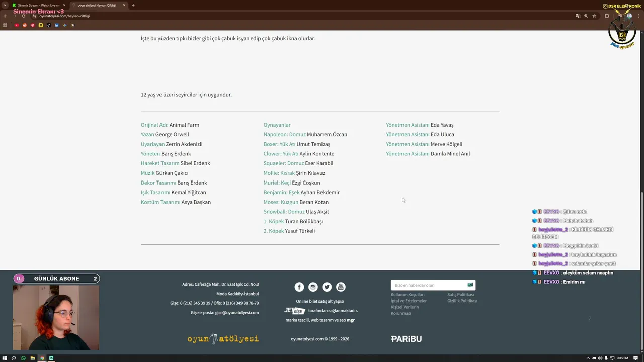The height and width of the screenshot is (362, 644).
Task: Open the LinkedIn bookmark
Action: 57,25
